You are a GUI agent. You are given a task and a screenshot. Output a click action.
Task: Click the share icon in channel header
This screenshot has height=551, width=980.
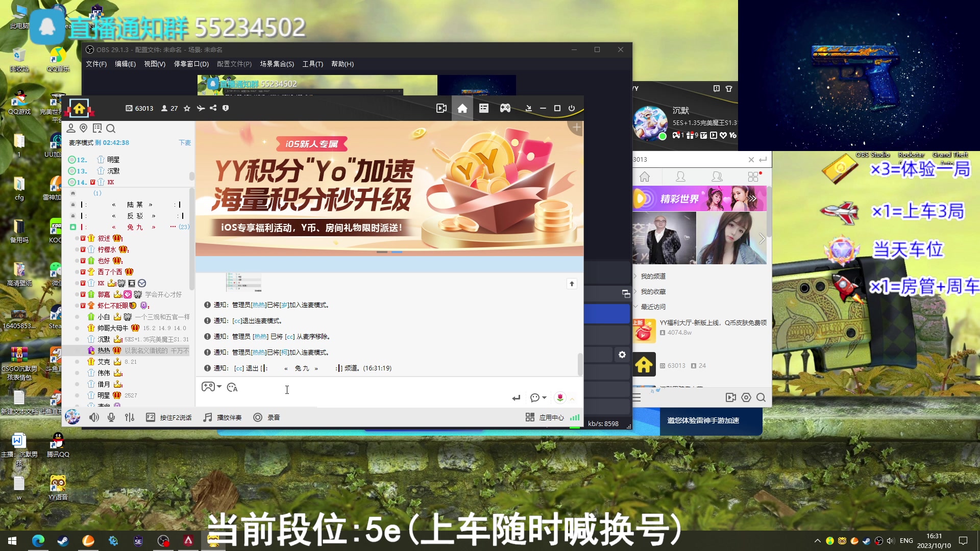[213, 108]
